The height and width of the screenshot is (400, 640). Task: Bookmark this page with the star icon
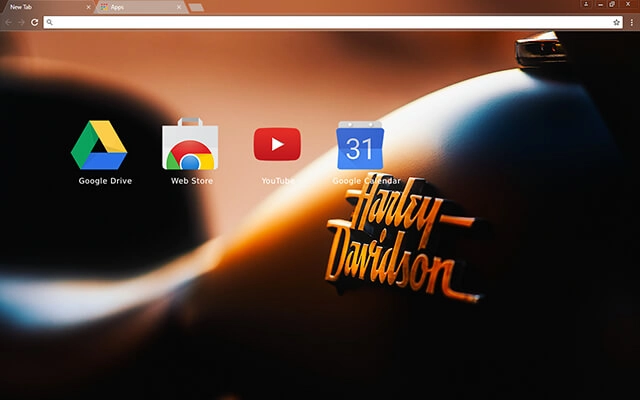[616, 22]
